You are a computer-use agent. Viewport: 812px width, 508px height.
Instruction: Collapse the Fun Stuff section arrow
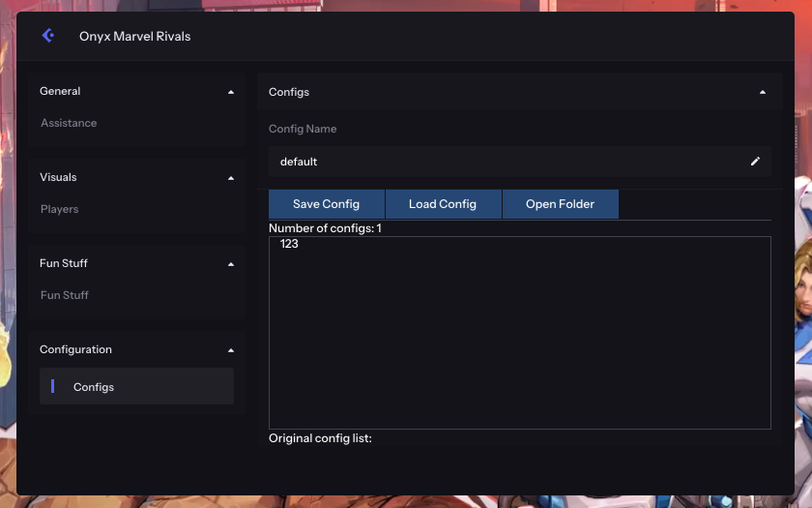(x=231, y=264)
